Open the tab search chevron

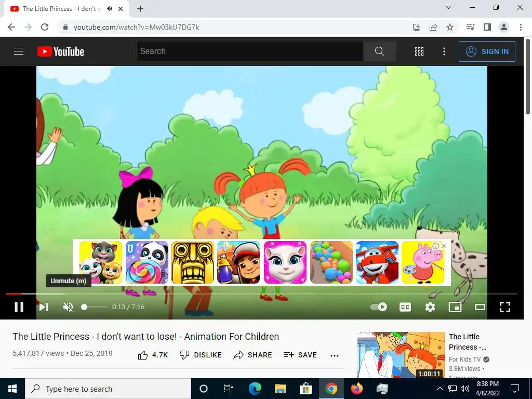coord(448,7)
